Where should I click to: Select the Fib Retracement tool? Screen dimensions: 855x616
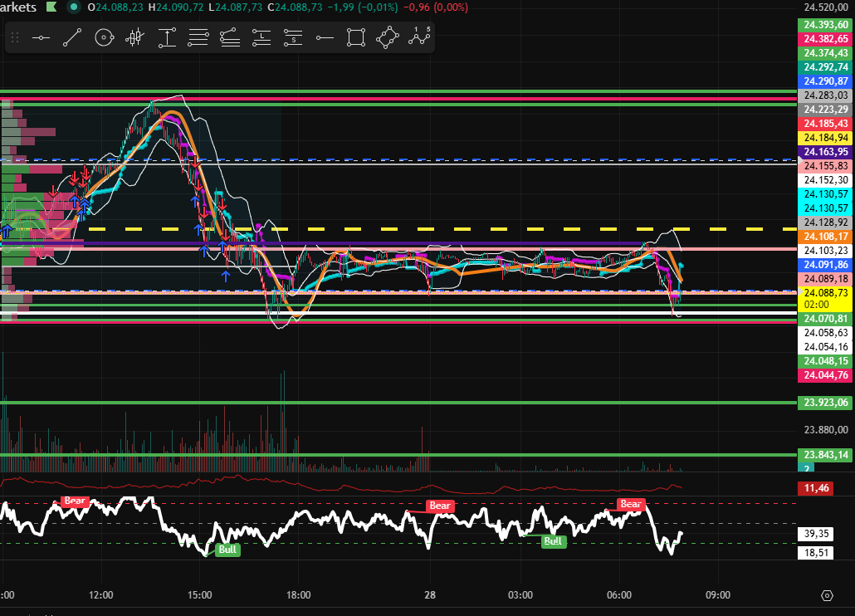(x=198, y=37)
